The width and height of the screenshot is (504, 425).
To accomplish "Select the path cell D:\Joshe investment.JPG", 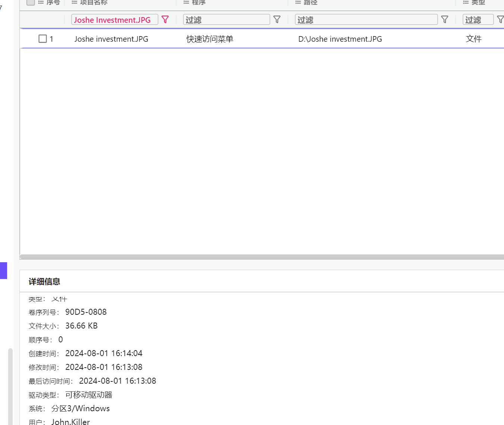I will point(340,39).
